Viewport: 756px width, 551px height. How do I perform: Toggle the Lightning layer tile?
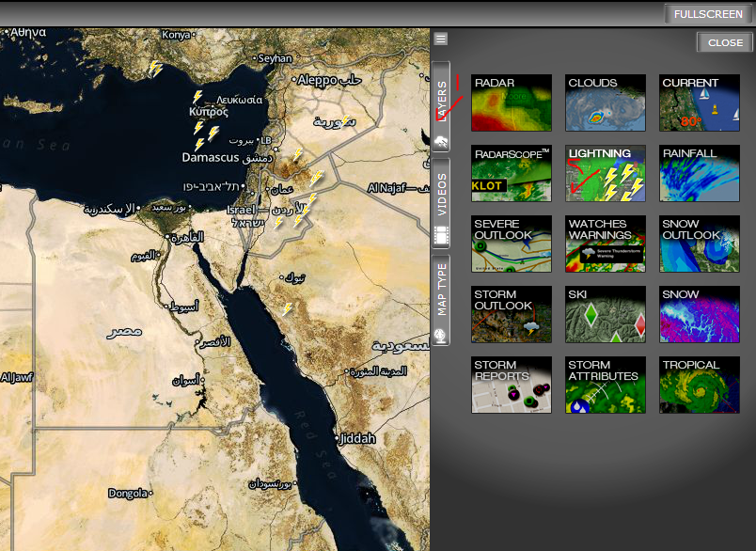tap(606, 173)
